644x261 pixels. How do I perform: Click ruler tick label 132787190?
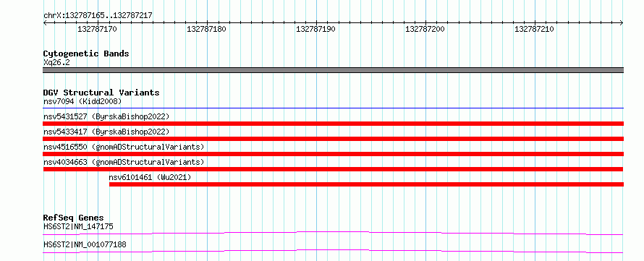tap(315, 29)
